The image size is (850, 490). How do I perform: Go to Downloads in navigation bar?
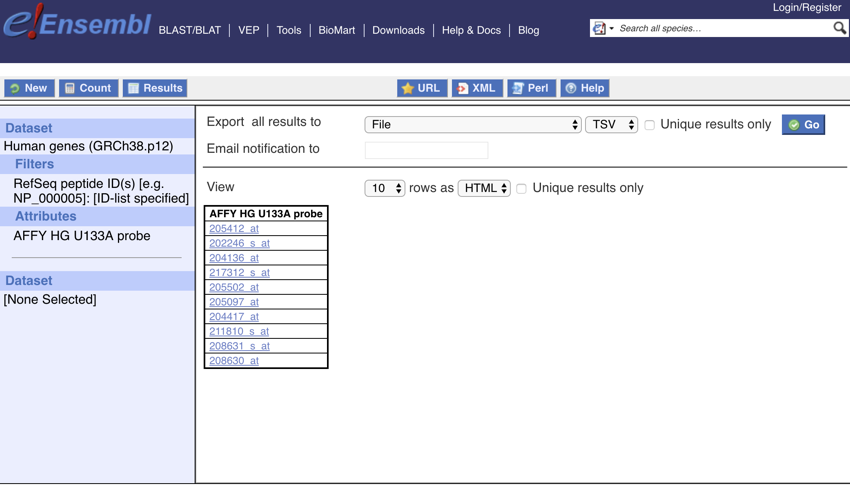tap(398, 30)
